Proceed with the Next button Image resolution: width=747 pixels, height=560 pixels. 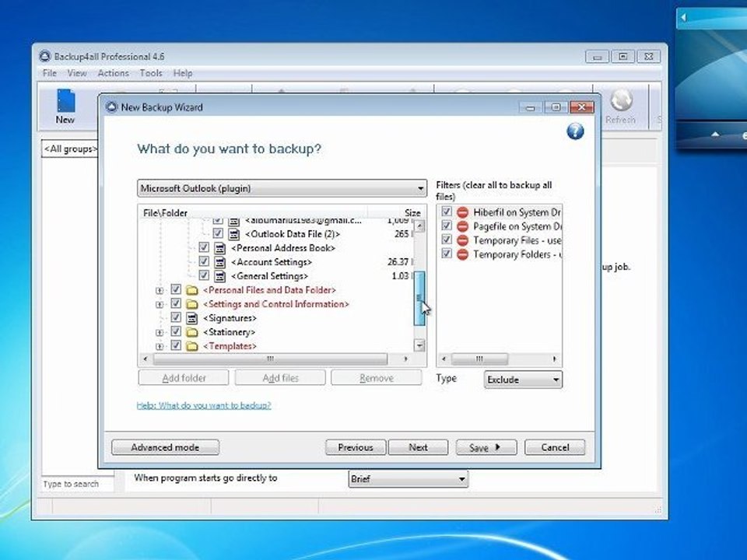coord(418,447)
